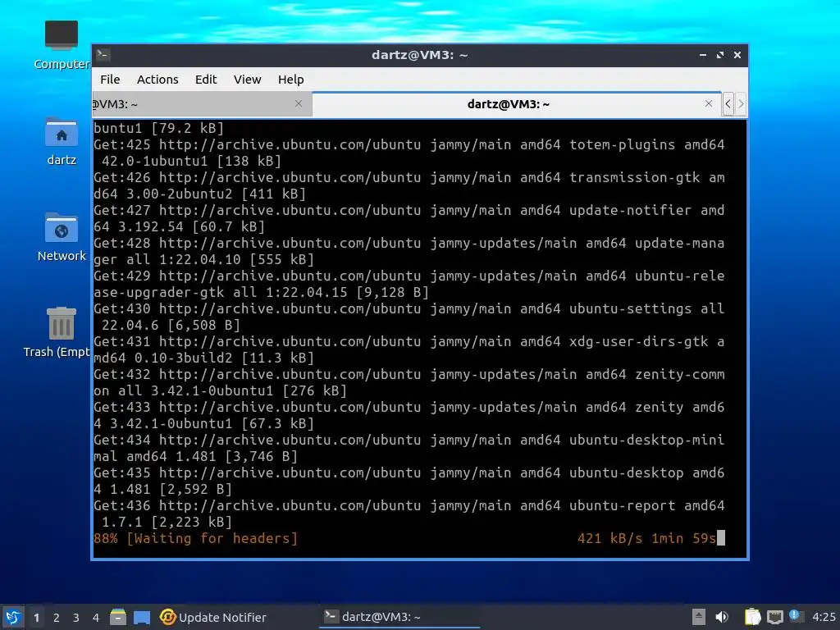Switch to workspace 2
Viewport: 840px width, 630px height.
pos(57,618)
